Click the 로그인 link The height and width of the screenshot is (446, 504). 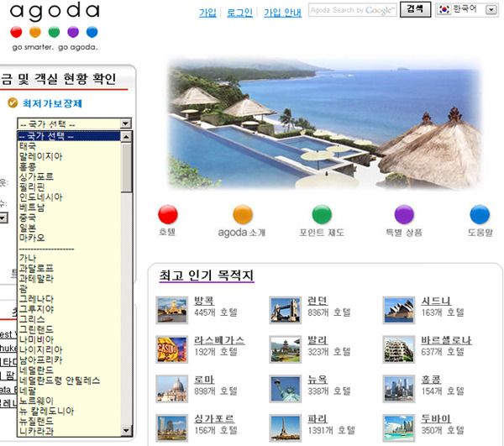point(239,13)
